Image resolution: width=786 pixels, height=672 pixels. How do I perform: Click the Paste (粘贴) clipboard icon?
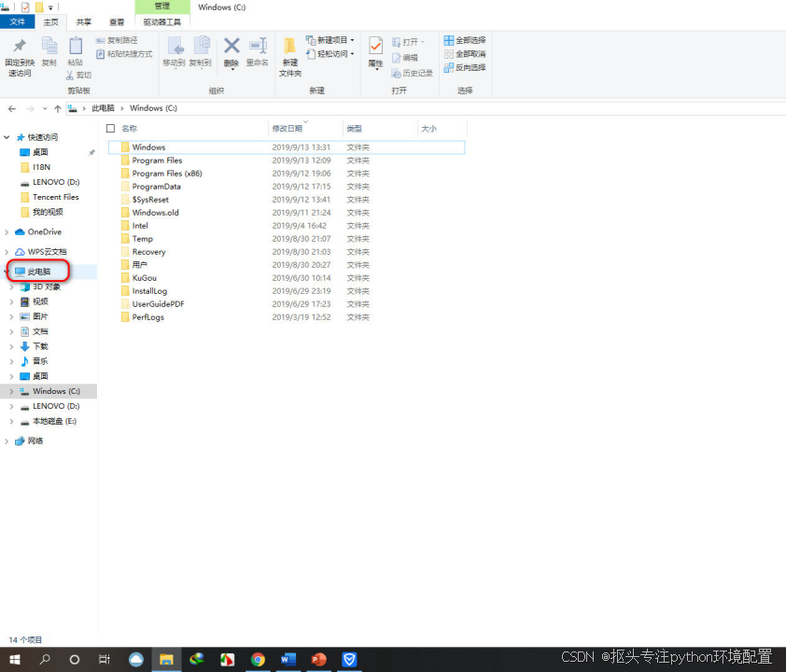(76, 51)
